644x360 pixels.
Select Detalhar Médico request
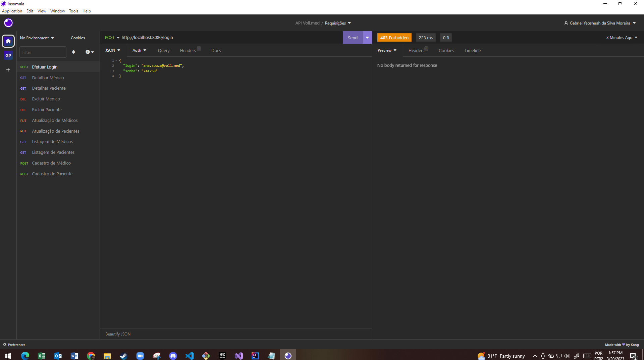[x=58, y=78]
